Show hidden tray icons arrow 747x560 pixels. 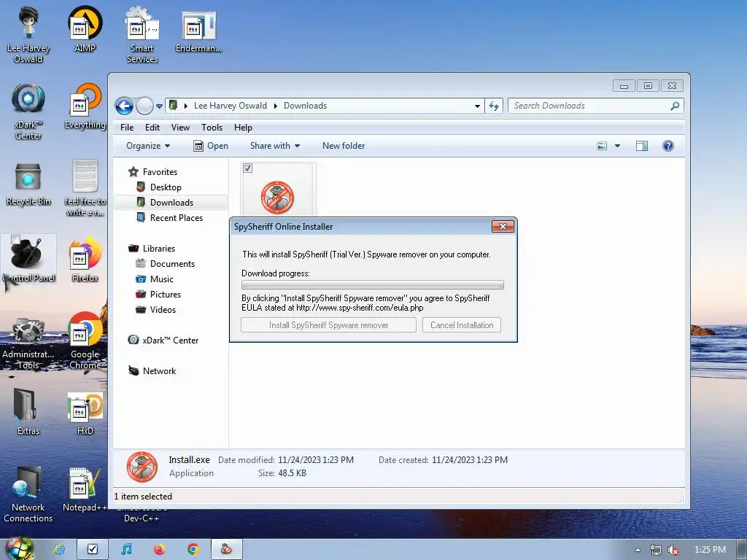click(x=638, y=550)
